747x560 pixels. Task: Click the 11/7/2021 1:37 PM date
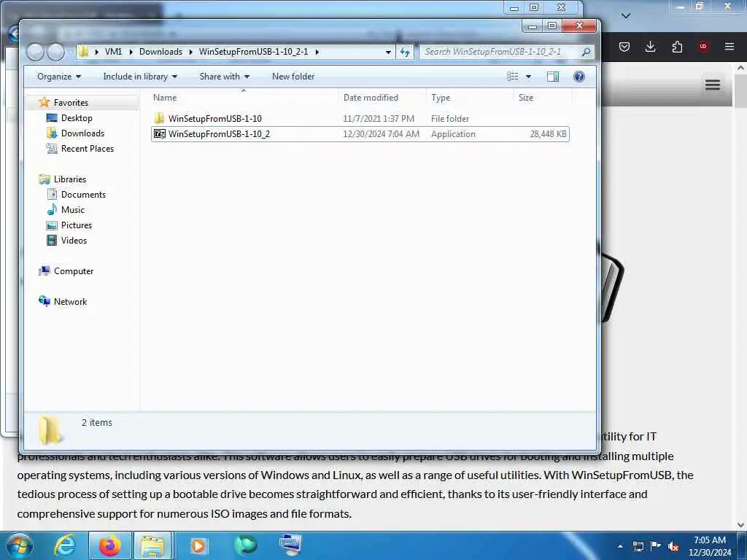(379, 119)
